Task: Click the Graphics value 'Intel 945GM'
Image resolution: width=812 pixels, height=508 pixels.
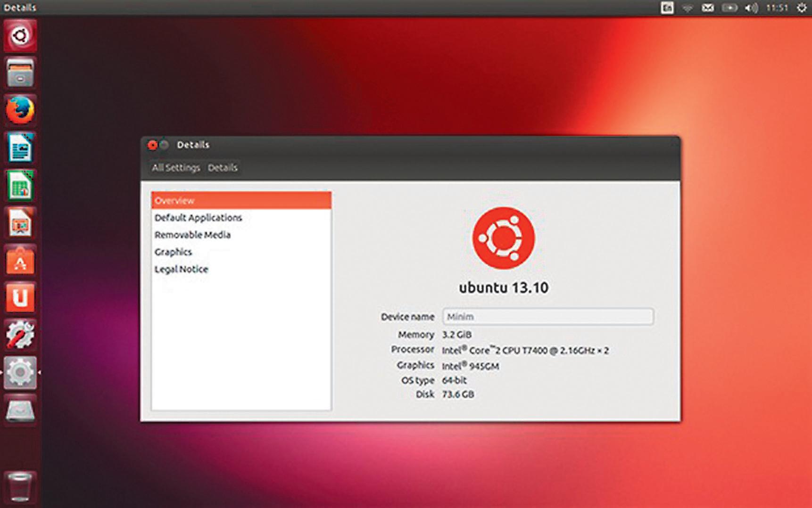Action: click(470, 366)
